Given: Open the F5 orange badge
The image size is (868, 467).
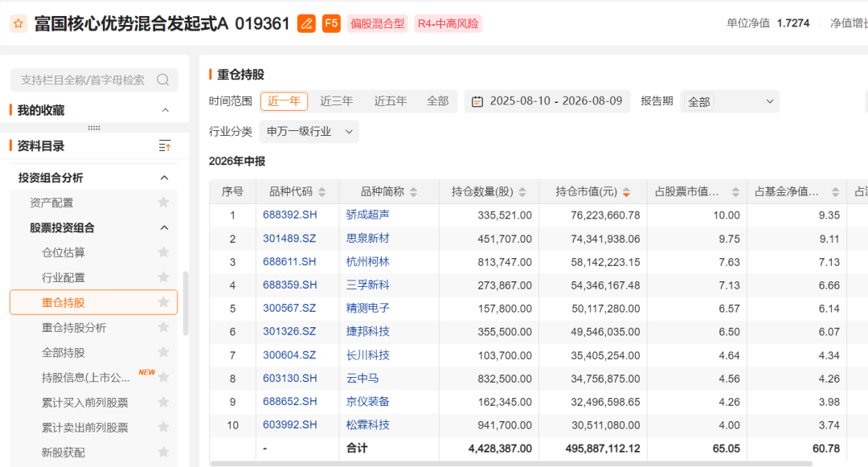Looking at the screenshot, I should click(331, 24).
